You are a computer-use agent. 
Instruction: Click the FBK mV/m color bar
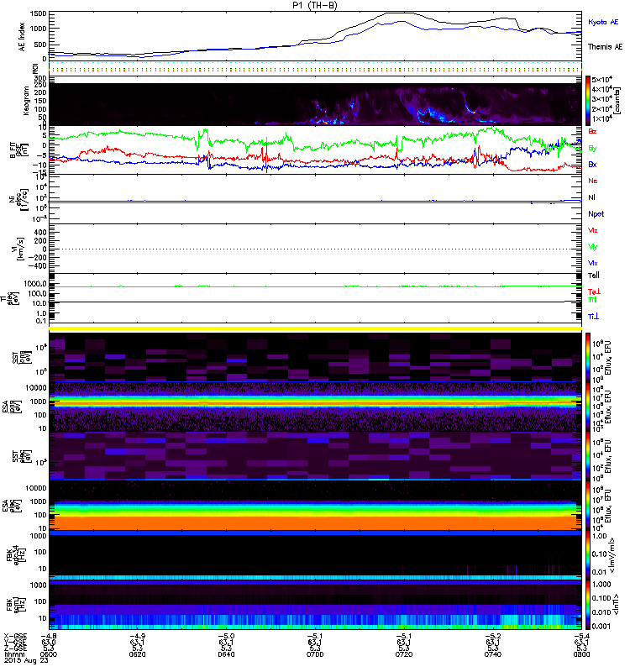(x=588, y=555)
